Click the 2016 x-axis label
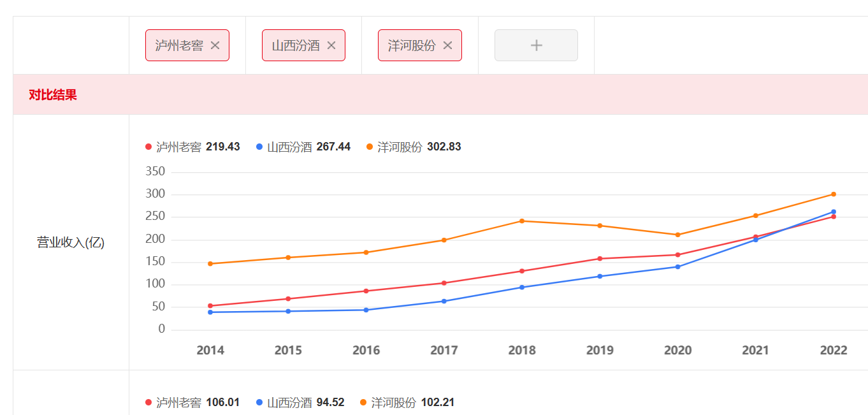Image resolution: width=868 pixels, height=415 pixels. tap(366, 350)
